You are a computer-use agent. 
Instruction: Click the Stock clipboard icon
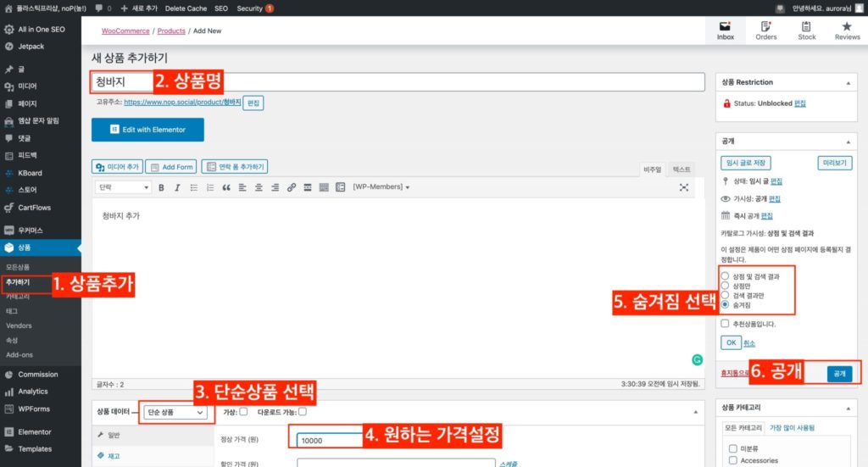coord(807,30)
